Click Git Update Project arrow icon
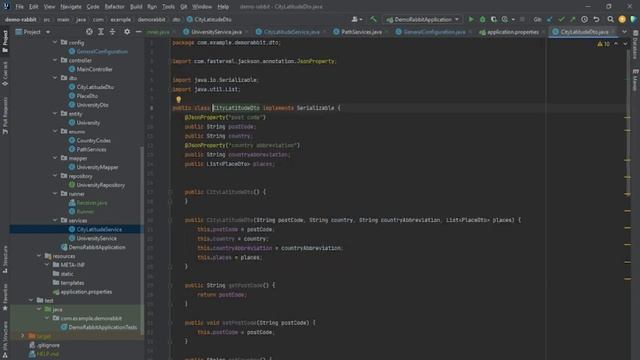The image size is (640, 360). [550, 19]
